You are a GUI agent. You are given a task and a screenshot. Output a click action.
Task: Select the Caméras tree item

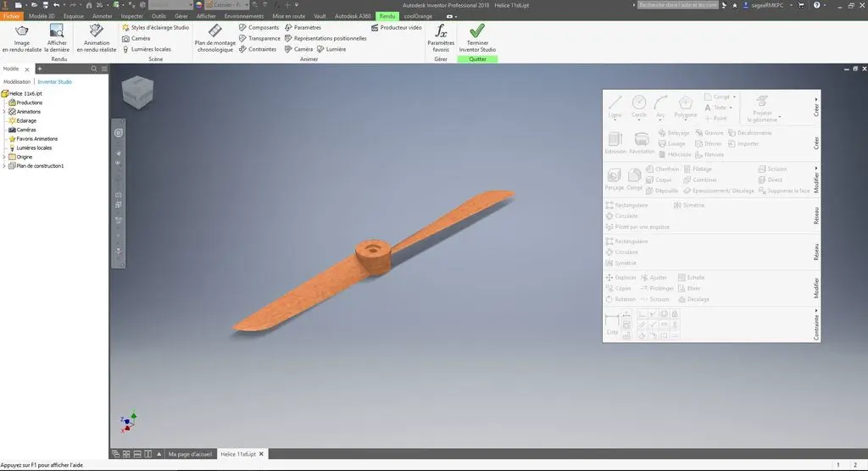[x=22, y=130]
